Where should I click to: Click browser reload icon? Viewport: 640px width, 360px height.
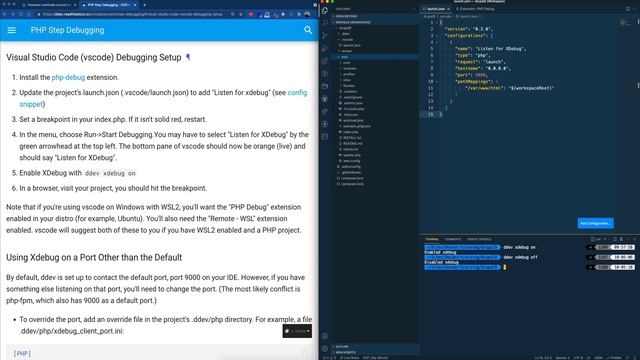click(21, 14)
